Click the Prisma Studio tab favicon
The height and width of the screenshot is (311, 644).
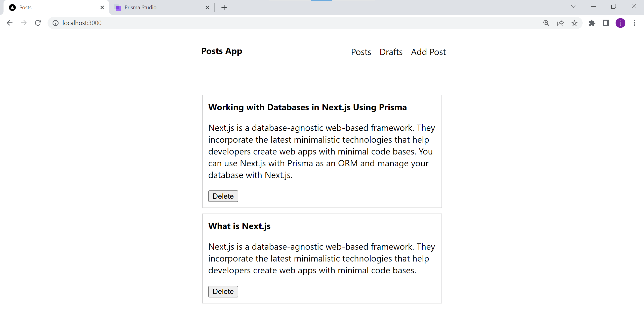tap(118, 8)
